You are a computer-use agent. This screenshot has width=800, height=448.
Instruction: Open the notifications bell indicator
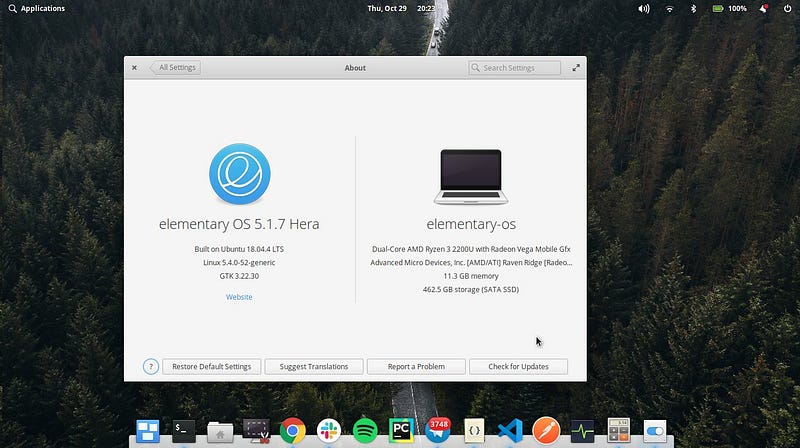coord(763,9)
